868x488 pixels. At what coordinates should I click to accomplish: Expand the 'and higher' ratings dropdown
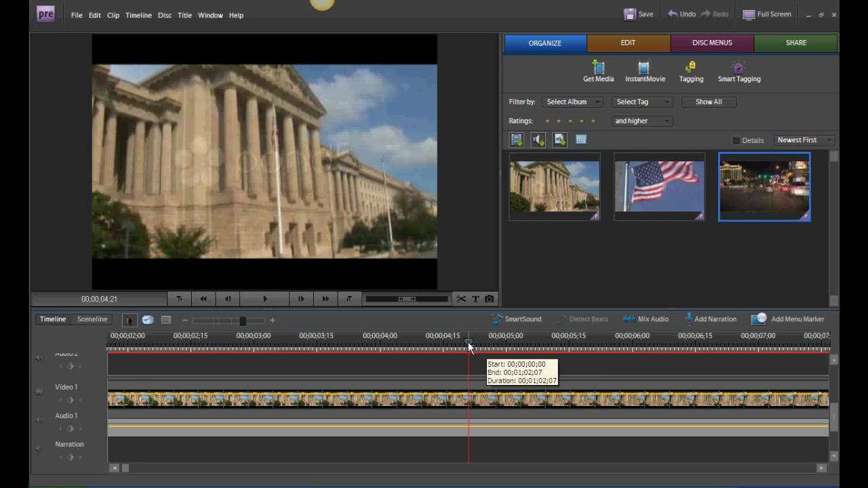[x=642, y=121]
